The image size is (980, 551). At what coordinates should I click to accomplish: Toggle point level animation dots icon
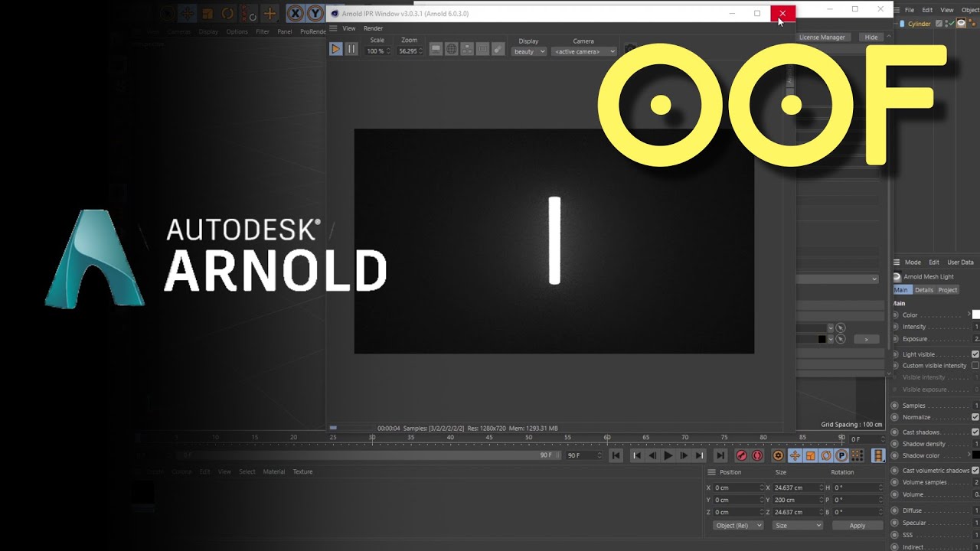pyautogui.click(x=857, y=455)
